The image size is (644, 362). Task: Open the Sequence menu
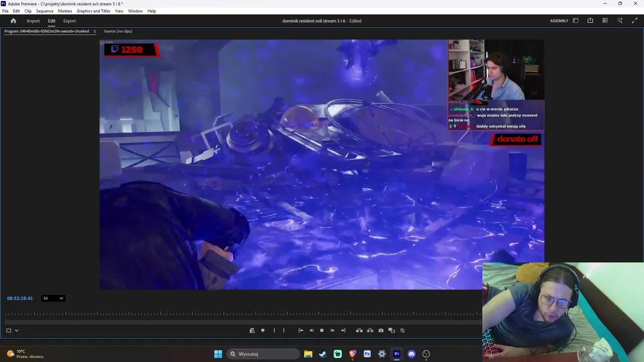tap(45, 11)
